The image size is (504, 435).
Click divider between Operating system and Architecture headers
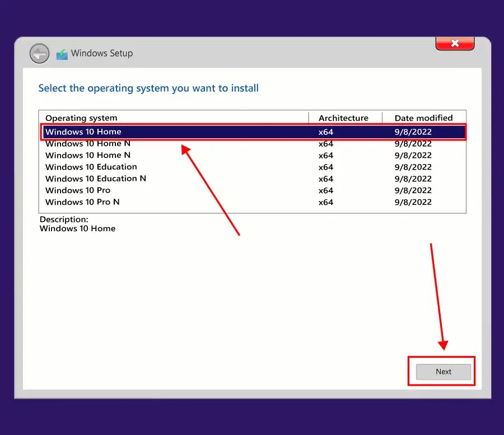309,118
